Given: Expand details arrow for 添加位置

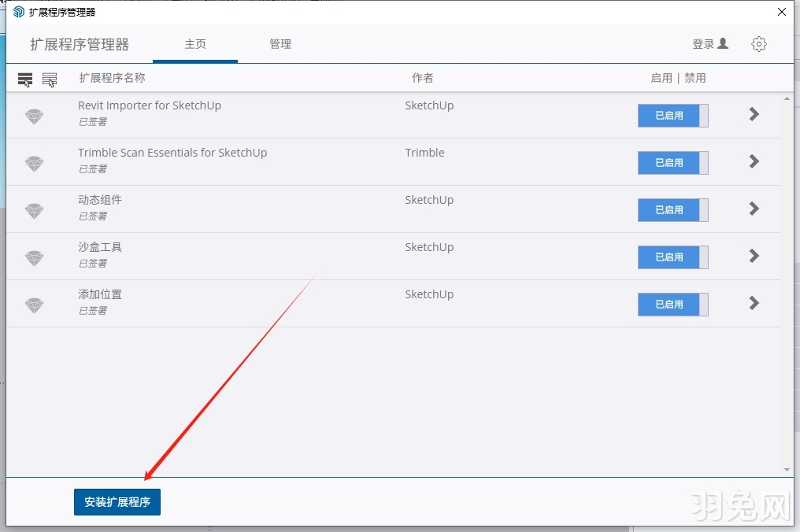Looking at the screenshot, I should 754,304.
